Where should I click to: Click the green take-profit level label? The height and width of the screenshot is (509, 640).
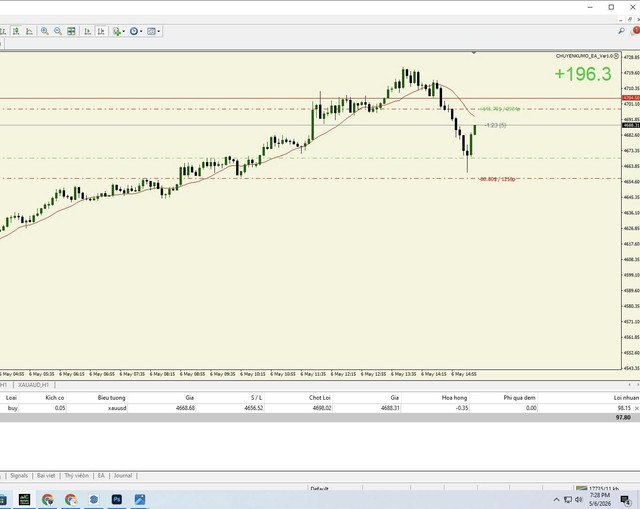click(x=500, y=109)
